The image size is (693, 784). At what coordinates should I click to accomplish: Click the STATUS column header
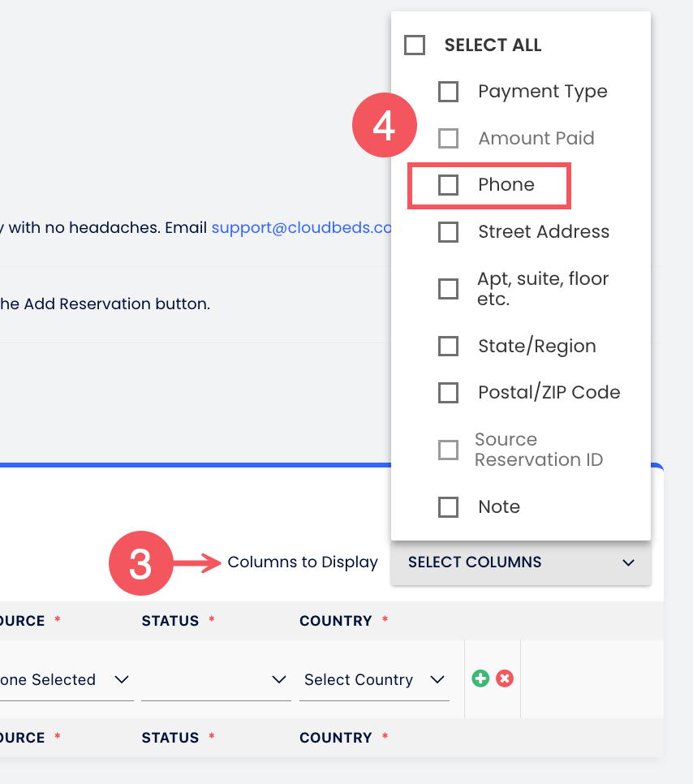[170, 621]
